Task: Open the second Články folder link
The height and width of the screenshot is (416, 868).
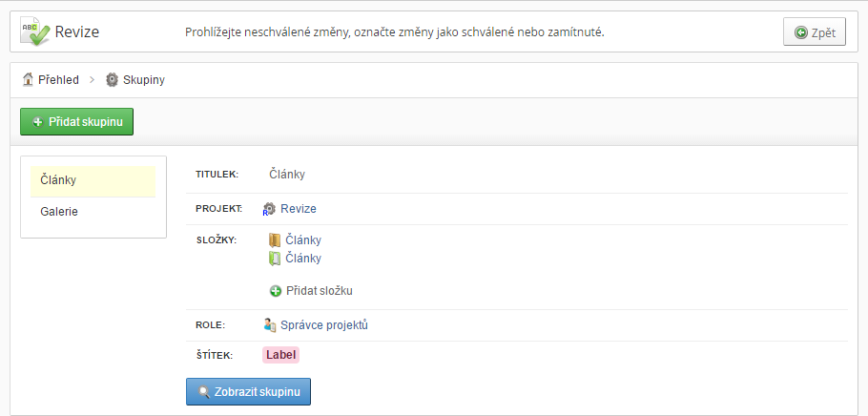Action: point(303,259)
